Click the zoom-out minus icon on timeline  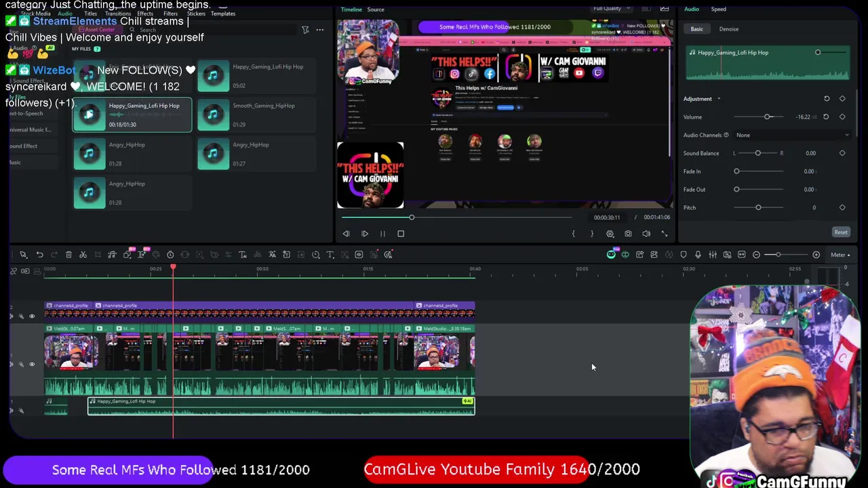756,255
